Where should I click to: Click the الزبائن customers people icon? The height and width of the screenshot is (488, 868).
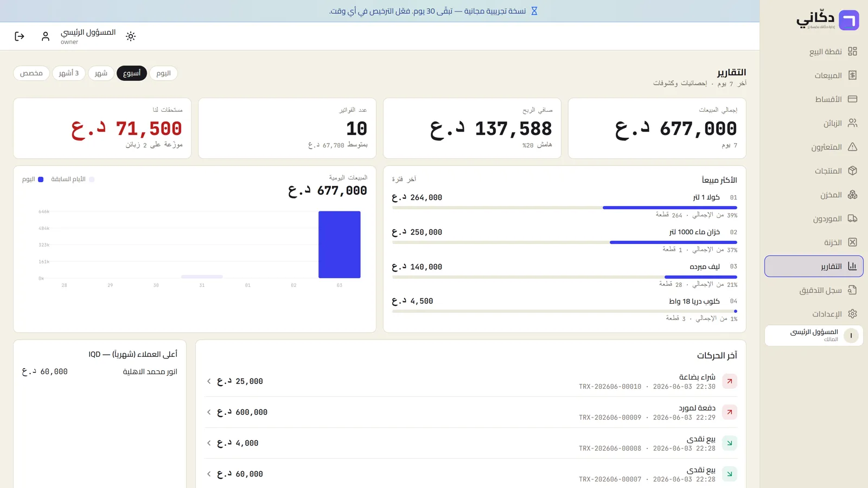click(852, 123)
